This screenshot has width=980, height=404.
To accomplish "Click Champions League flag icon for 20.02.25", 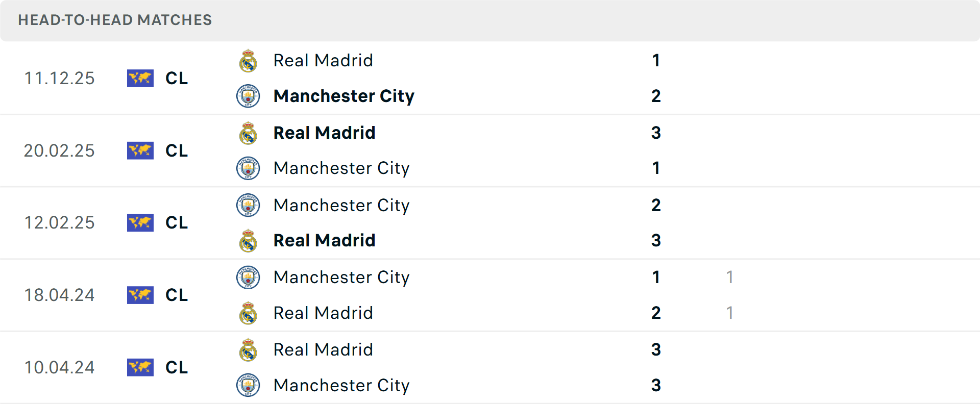I will tap(140, 150).
